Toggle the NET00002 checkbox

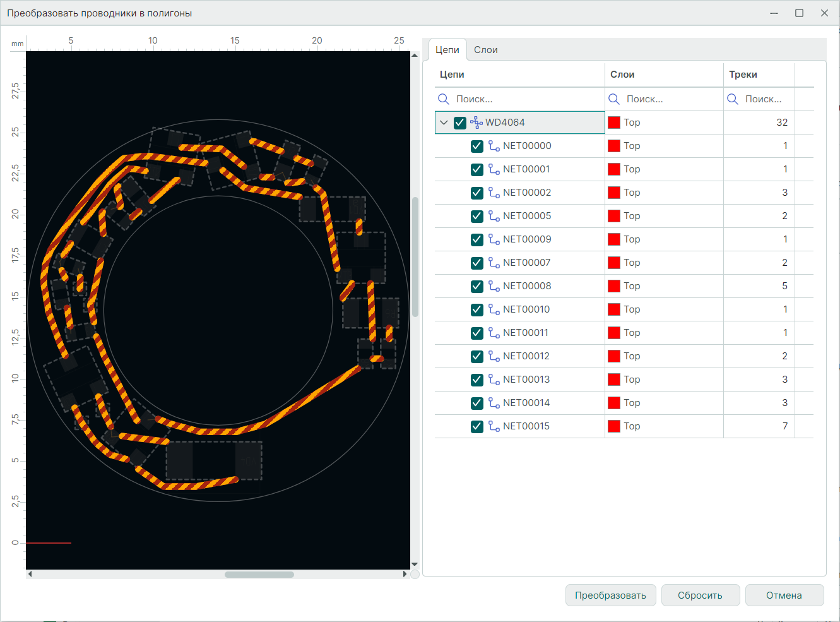point(477,193)
